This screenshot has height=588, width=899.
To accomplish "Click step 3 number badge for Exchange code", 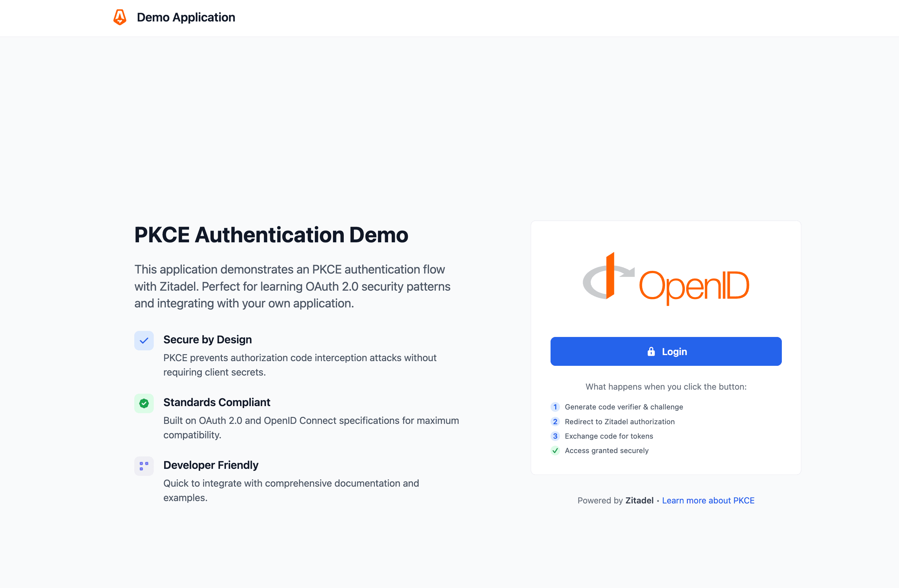I will pos(555,436).
